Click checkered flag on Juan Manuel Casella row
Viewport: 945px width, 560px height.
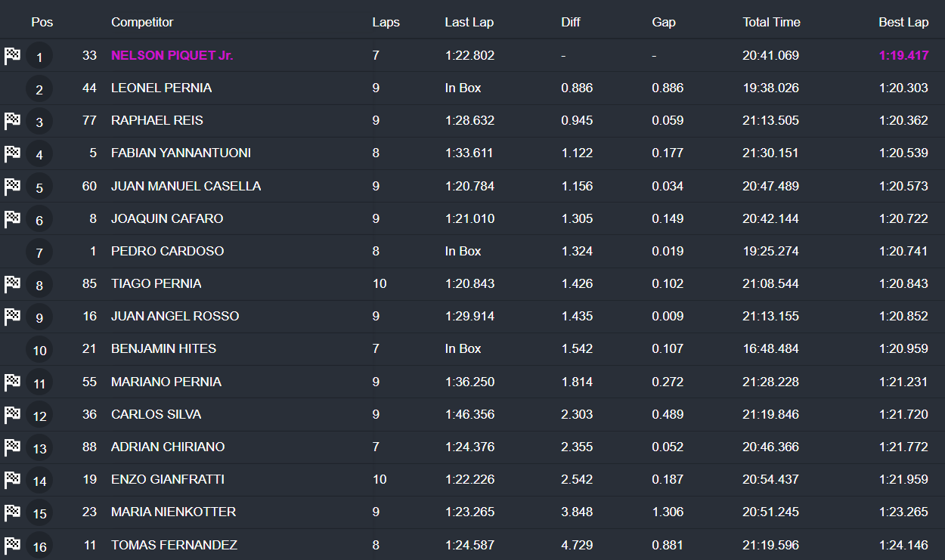12,186
